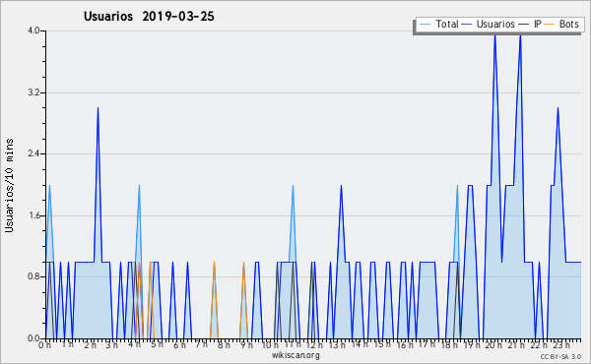This screenshot has height=364, width=591.
Task: Click the '5 h' x-axis label
Action: (158, 344)
